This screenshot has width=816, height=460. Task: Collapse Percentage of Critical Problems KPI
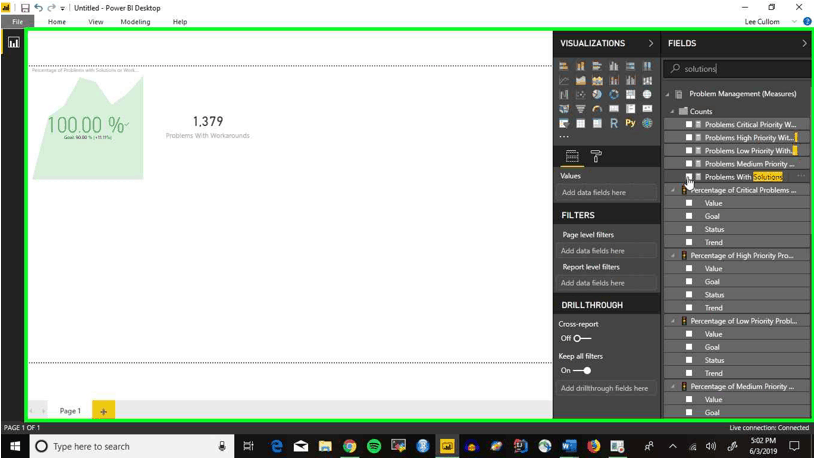point(673,190)
